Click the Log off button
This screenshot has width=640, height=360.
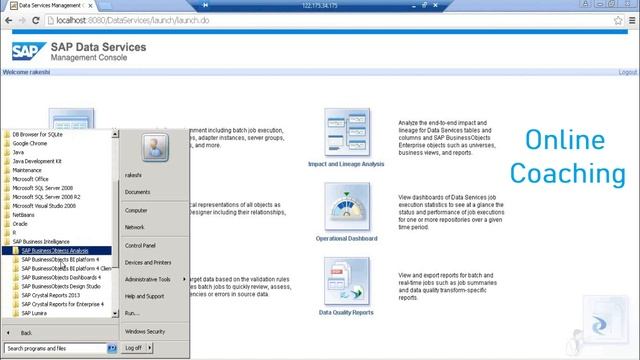[x=133, y=348]
